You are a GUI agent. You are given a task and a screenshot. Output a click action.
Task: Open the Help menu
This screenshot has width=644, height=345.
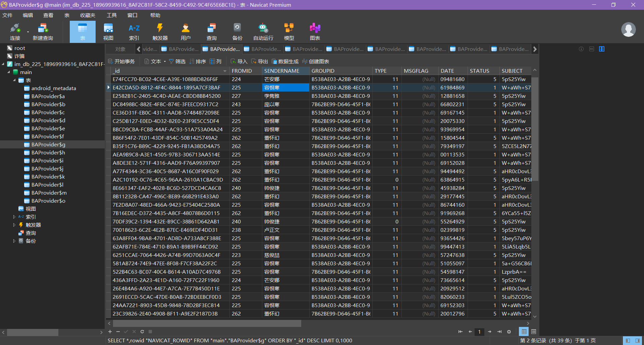click(x=155, y=15)
